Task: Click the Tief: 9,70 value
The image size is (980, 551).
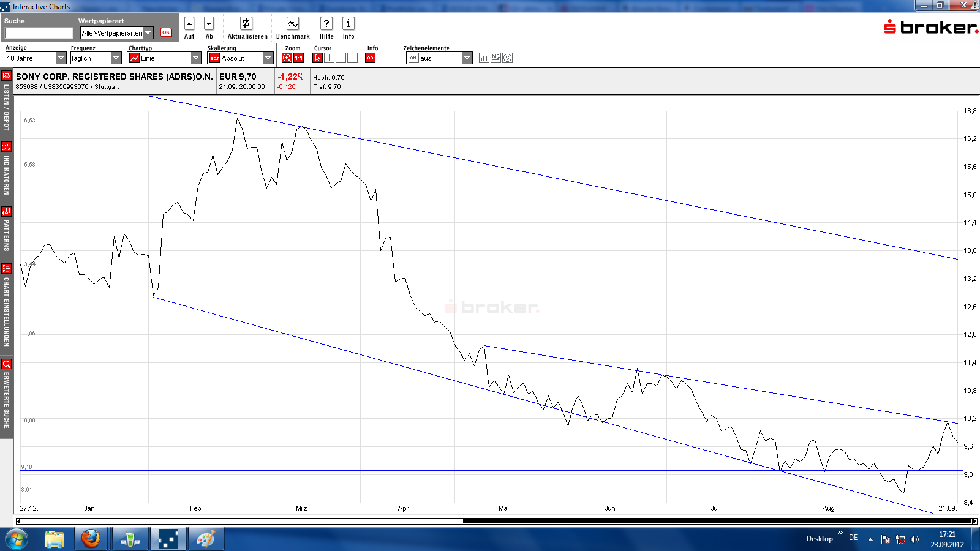Action: click(327, 87)
